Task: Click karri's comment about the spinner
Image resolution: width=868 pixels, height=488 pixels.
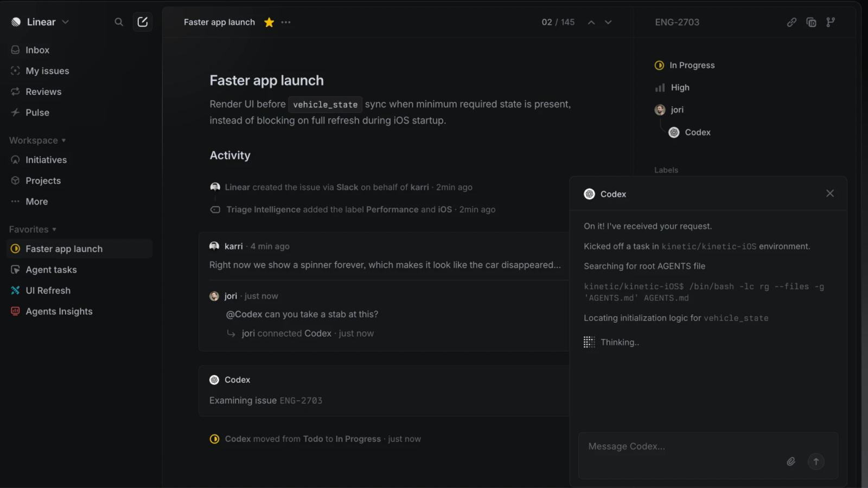Action: [385, 265]
